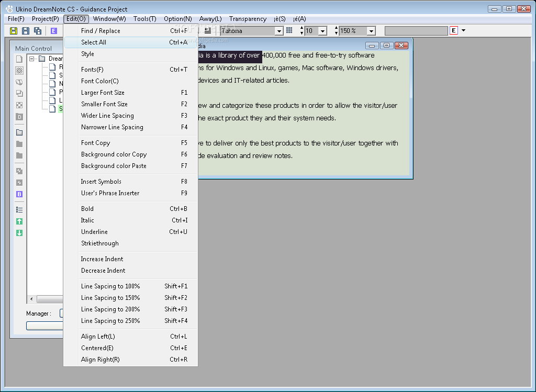Click the blue floppy disk save icon
This screenshot has width=536, height=392.
click(25, 31)
